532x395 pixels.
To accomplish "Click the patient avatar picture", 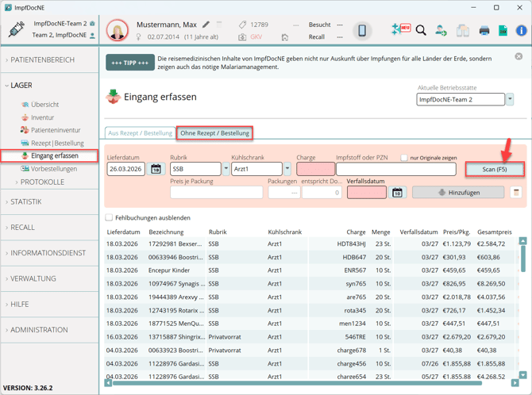I will coord(118,31).
